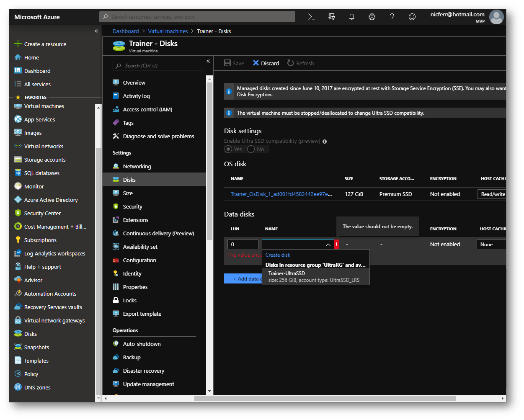Go to Dashboard via breadcrumb
Screen dimensions: 524x420
tap(126, 31)
